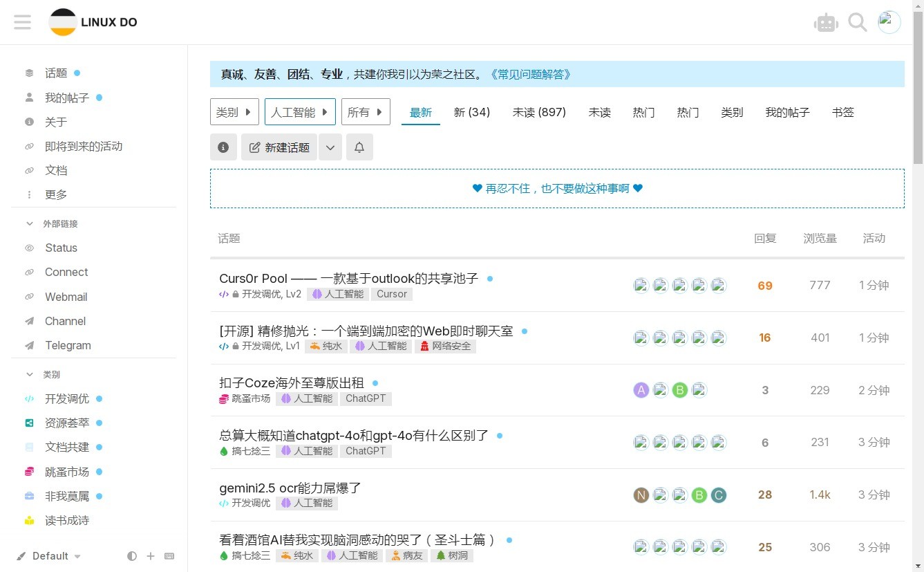The width and height of the screenshot is (924, 572).
Task: Click the info circle button beside 新建话题
Action: click(223, 147)
